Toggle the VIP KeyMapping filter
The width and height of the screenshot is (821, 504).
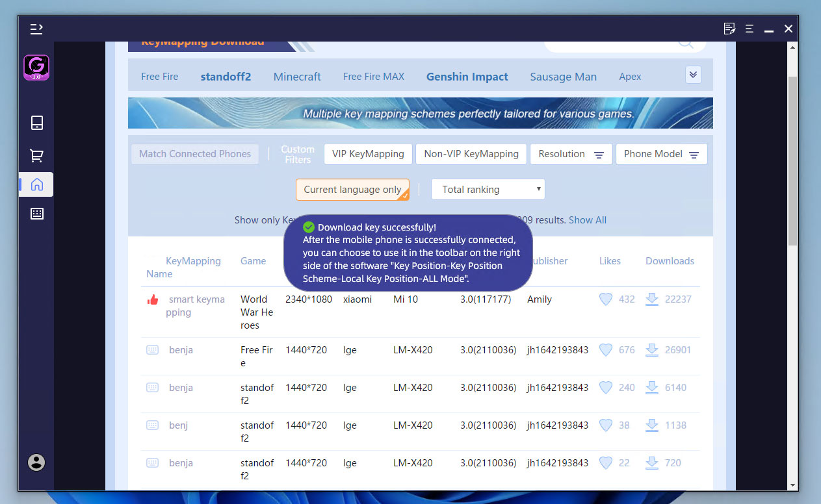click(368, 154)
